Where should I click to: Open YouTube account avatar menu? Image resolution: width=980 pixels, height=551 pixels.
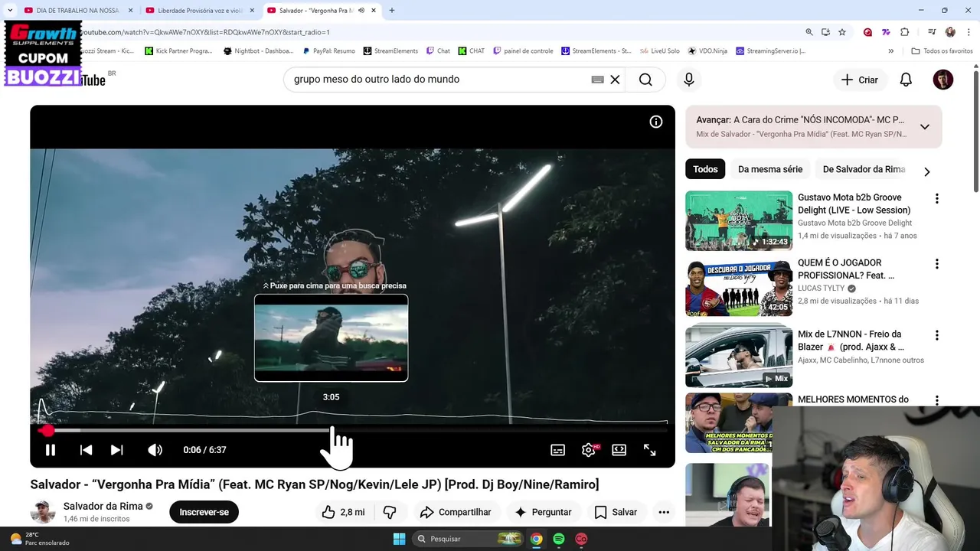click(x=943, y=80)
